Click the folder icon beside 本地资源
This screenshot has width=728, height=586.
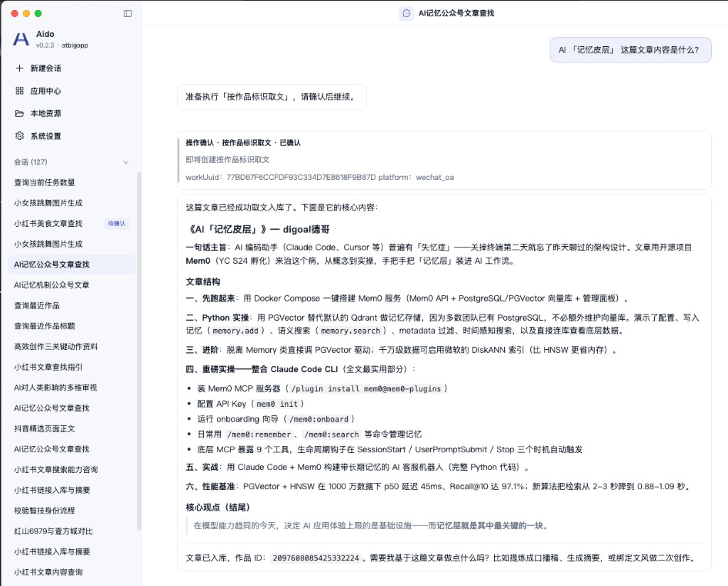click(19, 113)
